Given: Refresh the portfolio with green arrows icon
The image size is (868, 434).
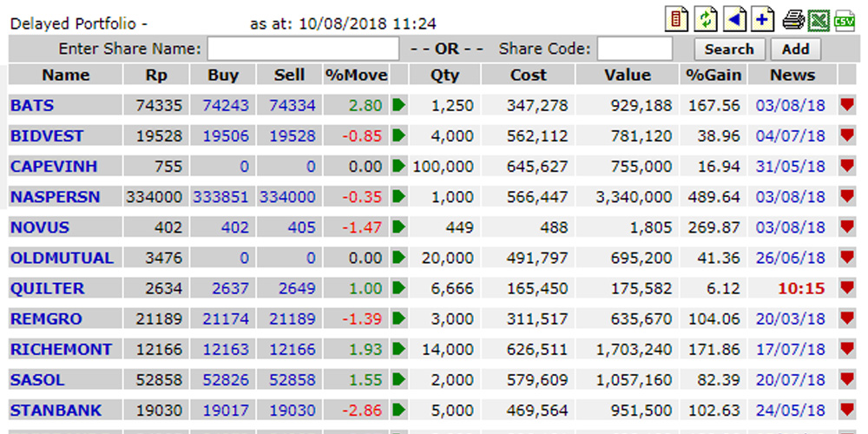Looking at the screenshot, I should (x=709, y=19).
